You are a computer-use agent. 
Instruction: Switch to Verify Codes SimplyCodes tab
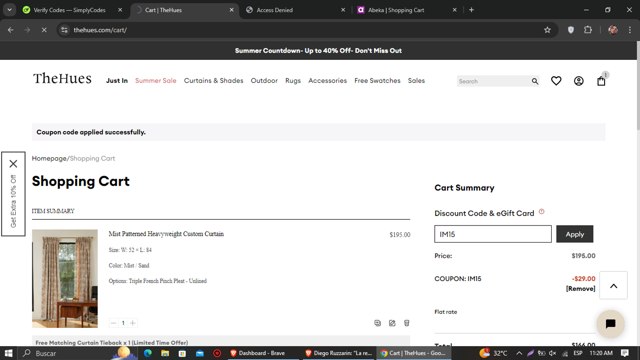click(69, 10)
